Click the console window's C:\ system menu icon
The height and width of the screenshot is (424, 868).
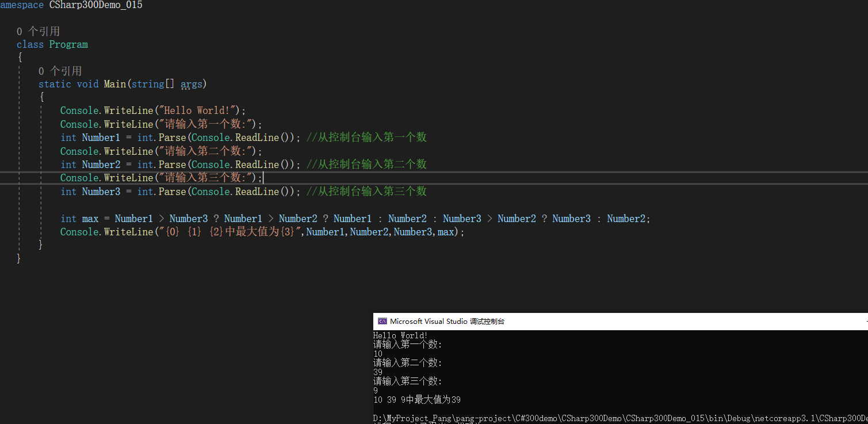click(x=381, y=321)
